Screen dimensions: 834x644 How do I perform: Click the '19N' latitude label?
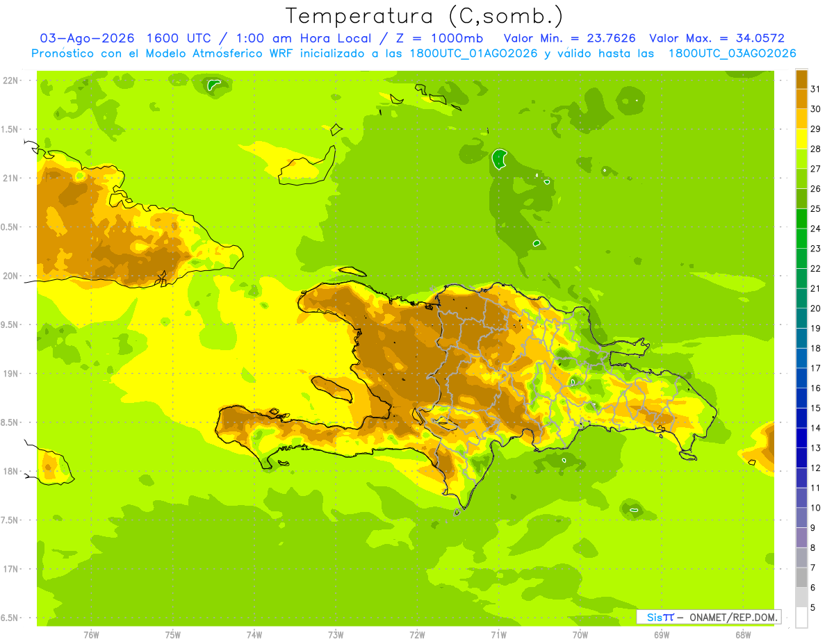pyautogui.click(x=10, y=374)
